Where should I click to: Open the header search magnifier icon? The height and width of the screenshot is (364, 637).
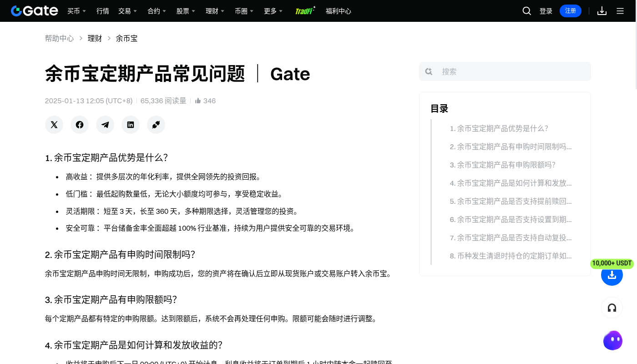[x=527, y=11]
